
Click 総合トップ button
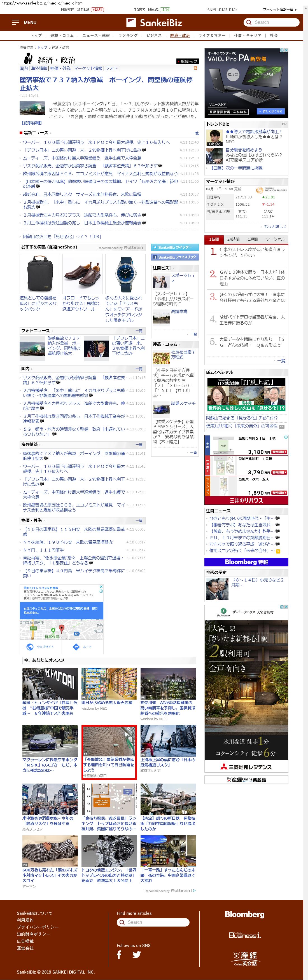187,61
